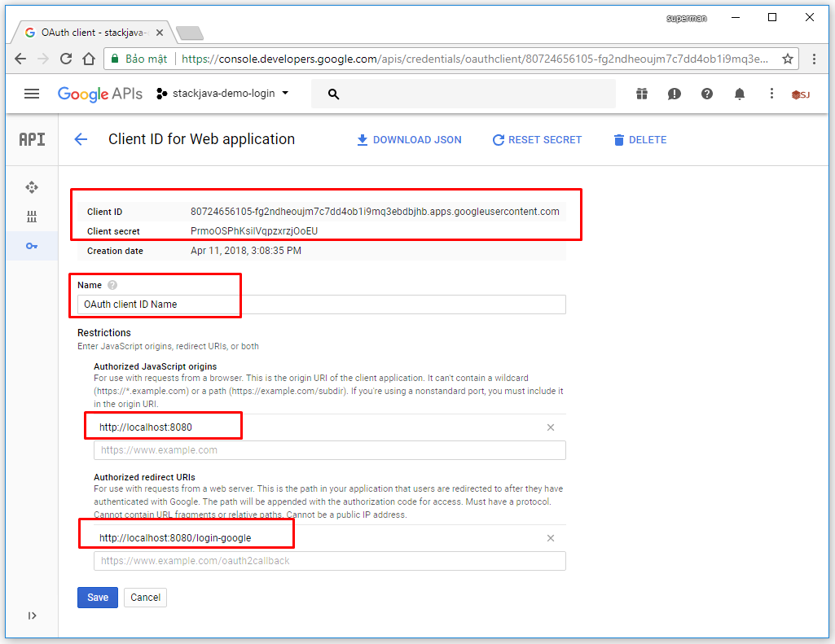The width and height of the screenshot is (835, 644).
Task: Collapse the left sidebar with the arrow
Action: point(31,616)
